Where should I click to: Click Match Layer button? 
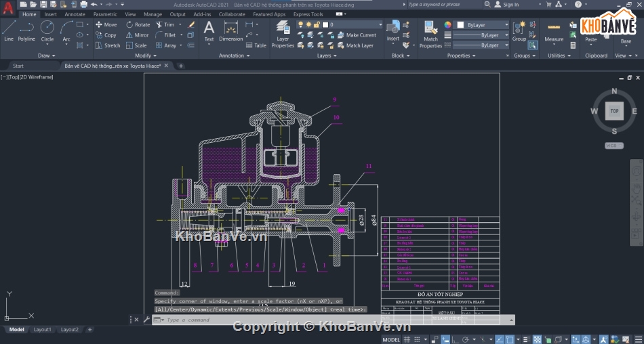(x=355, y=45)
